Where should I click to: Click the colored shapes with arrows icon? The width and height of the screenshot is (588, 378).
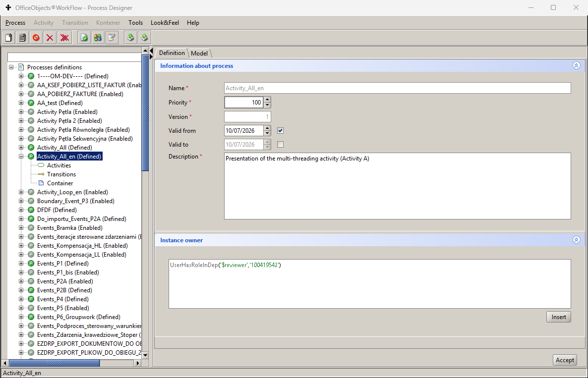pyautogui.click(x=98, y=38)
